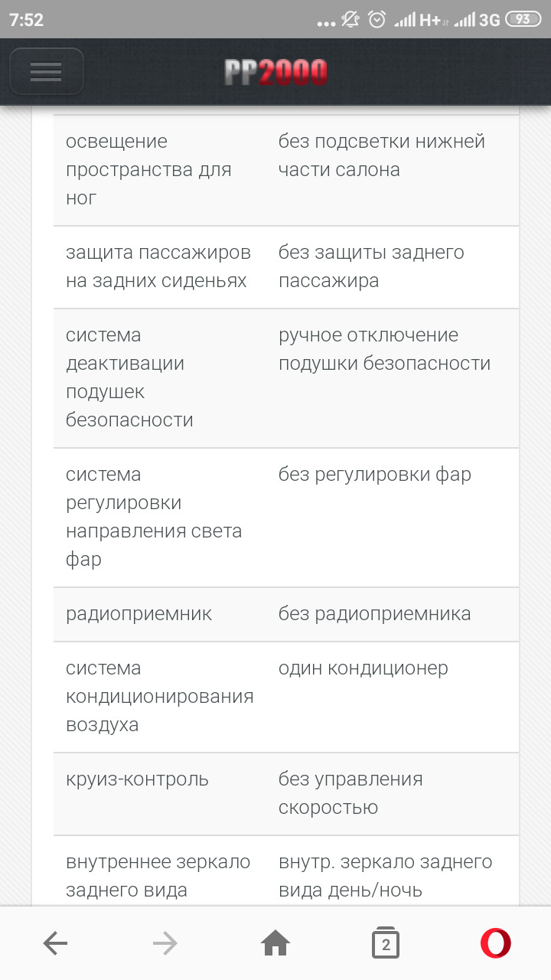The height and width of the screenshot is (980, 551).
Task: Tap the muted notifications bell icon
Action: click(x=351, y=20)
